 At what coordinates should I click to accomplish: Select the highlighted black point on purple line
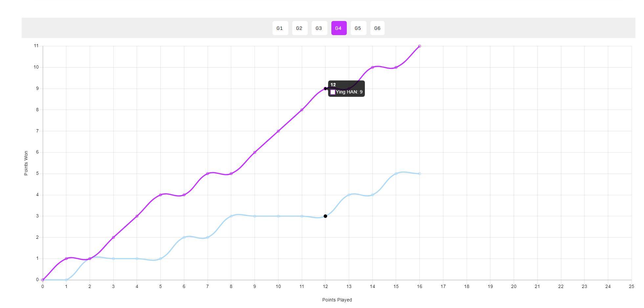tap(325, 89)
